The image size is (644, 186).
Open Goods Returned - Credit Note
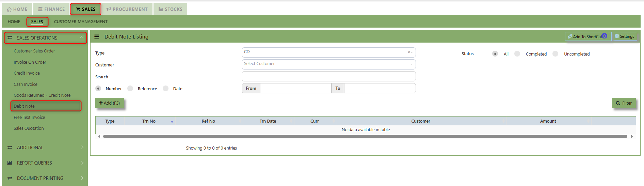pos(42,95)
